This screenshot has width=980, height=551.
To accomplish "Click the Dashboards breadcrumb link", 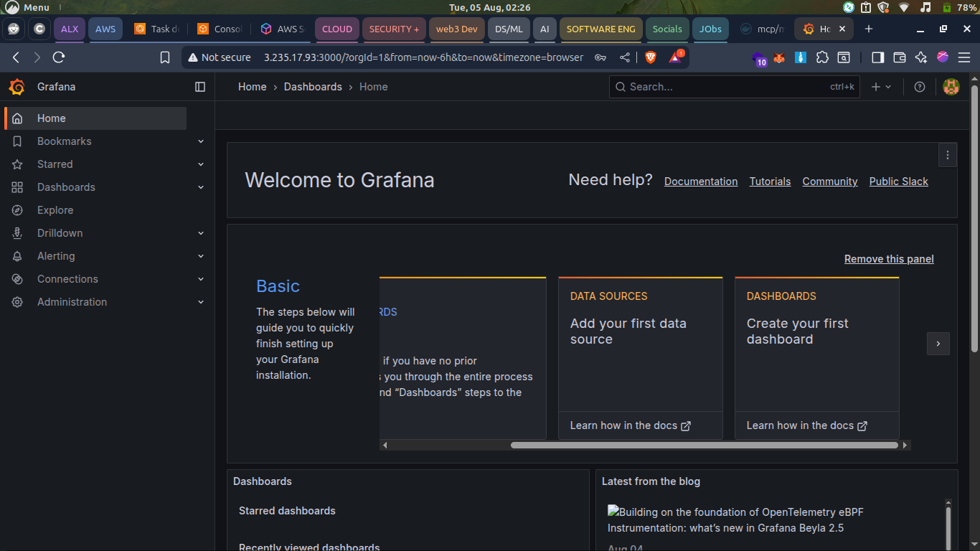I will 313,87.
